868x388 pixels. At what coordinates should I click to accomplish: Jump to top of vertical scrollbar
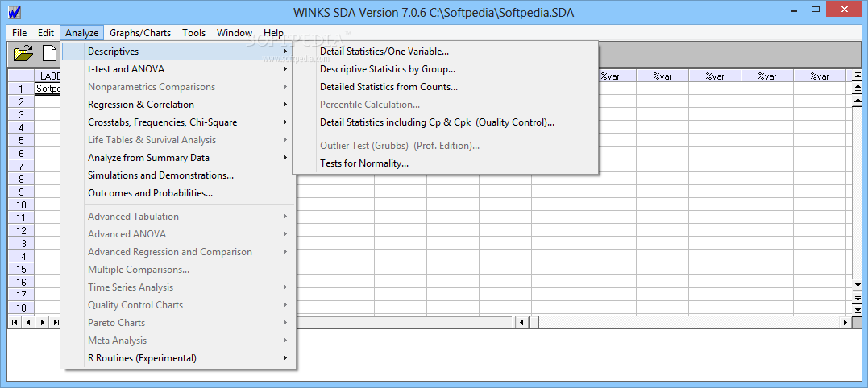858,76
